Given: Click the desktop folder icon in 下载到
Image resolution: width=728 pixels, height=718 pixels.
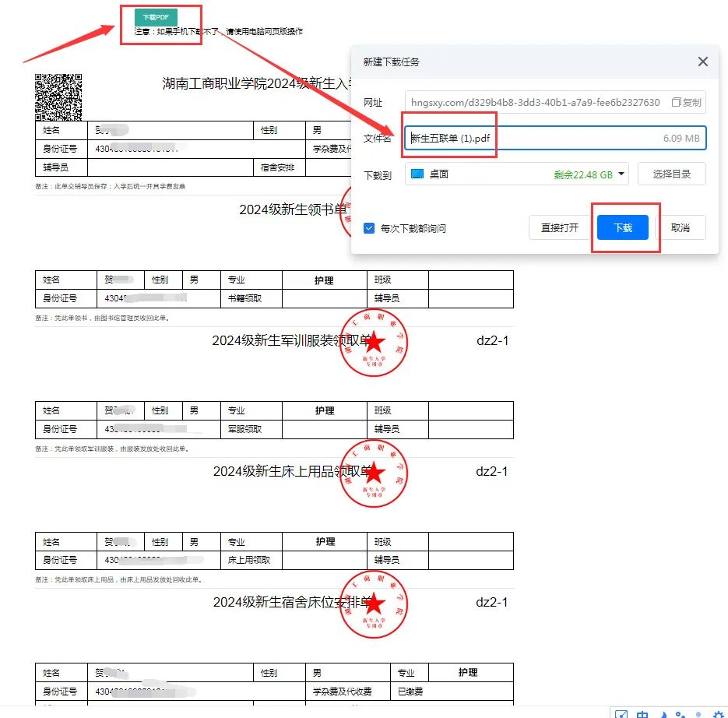Looking at the screenshot, I should click(417, 174).
